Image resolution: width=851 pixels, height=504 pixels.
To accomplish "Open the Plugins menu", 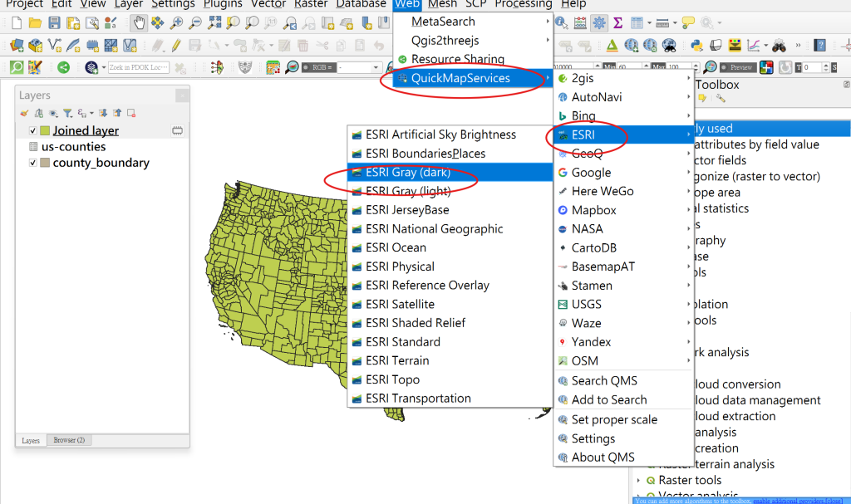I will pos(223,4).
